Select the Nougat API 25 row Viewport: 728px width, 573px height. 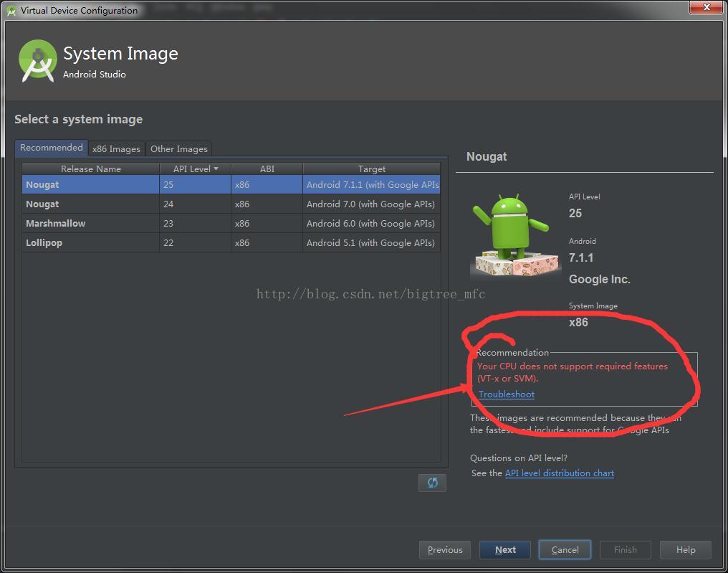[x=231, y=184]
